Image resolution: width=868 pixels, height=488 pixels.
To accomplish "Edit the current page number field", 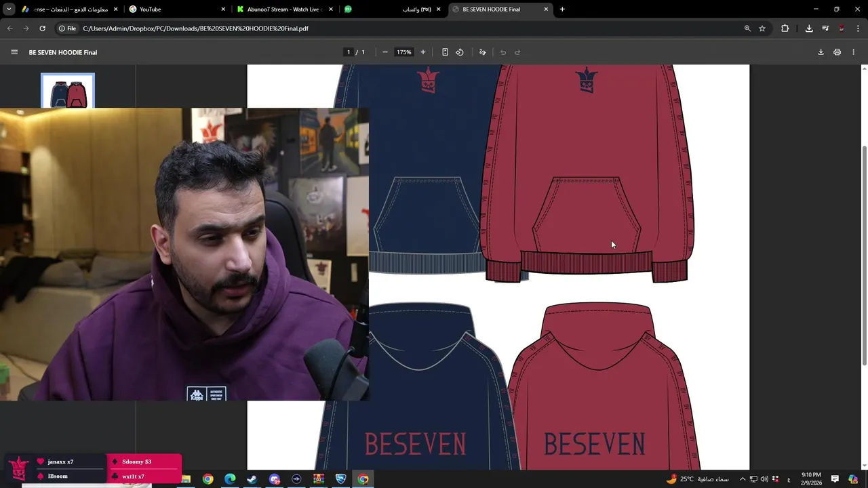I will [x=349, y=52].
